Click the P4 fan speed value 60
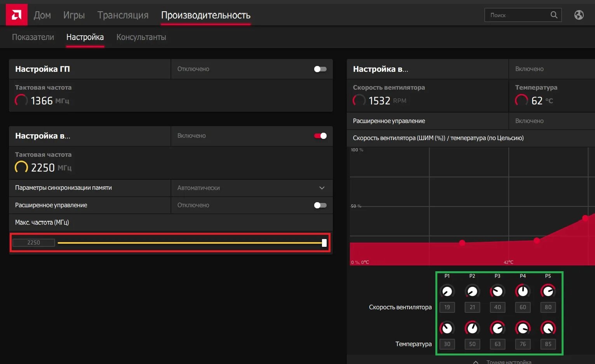The image size is (595, 364). coord(523,307)
